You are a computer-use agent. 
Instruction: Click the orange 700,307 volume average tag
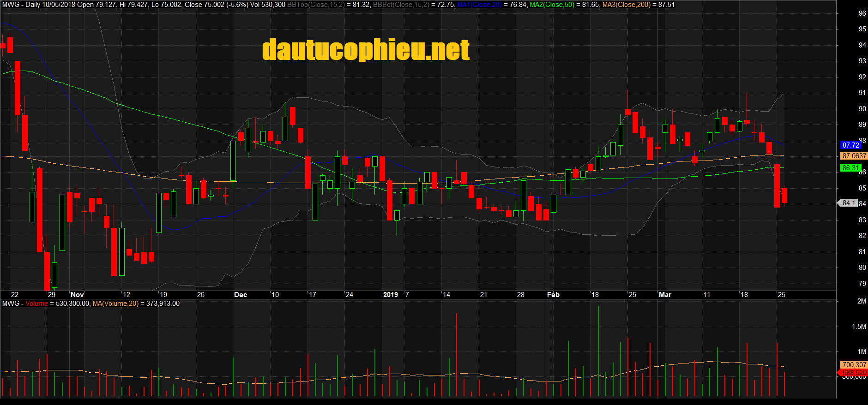854,365
